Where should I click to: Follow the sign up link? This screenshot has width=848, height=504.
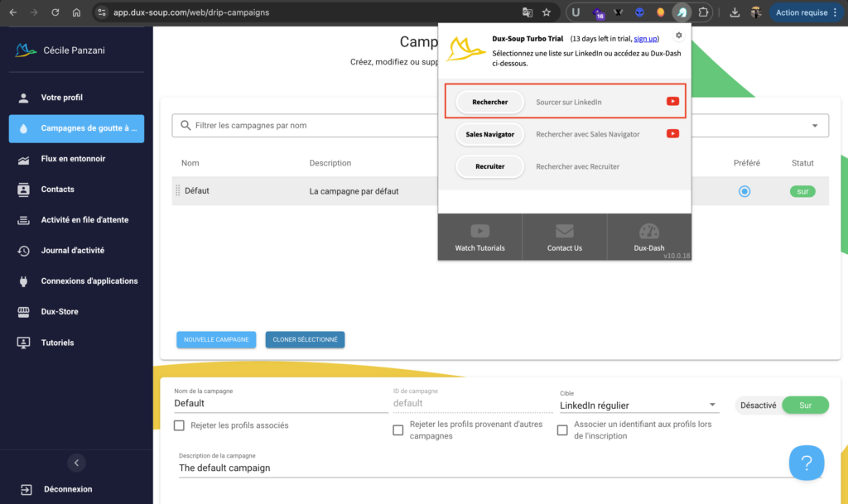(x=645, y=38)
